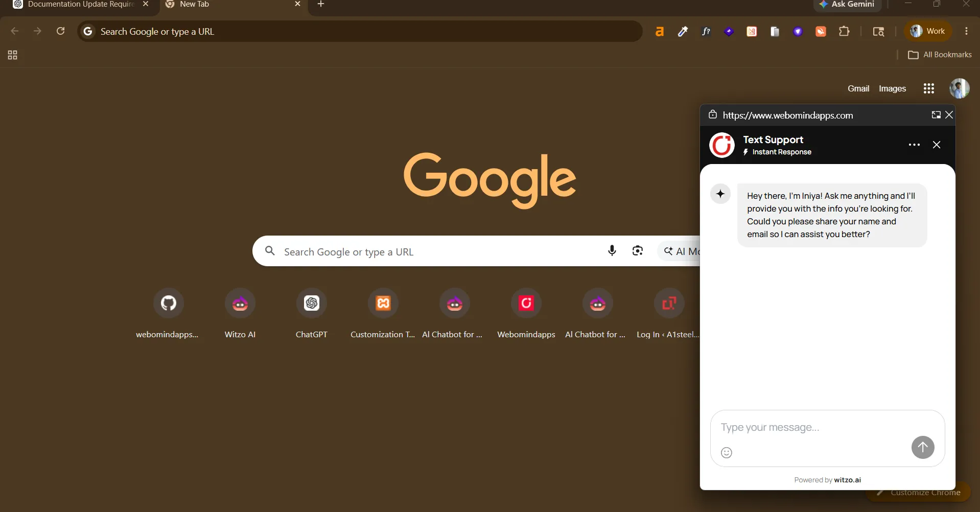Screen dimensions: 980x512
Task: Switch to Documentation Update Require tab
Action: pos(80,5)
